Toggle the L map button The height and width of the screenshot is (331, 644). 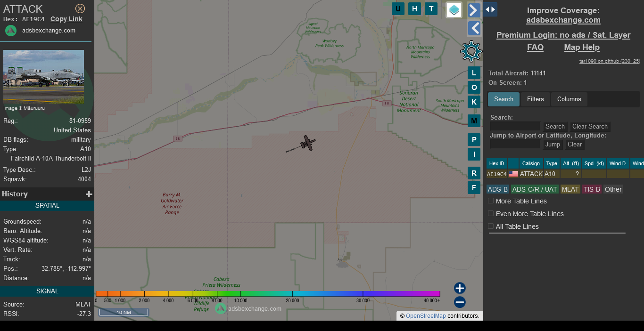pos(474,73)
